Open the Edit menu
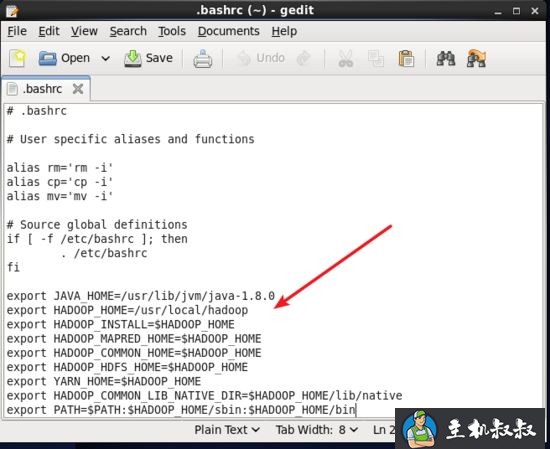This screenshot has width=550, height=449. [x=49, y=32]
